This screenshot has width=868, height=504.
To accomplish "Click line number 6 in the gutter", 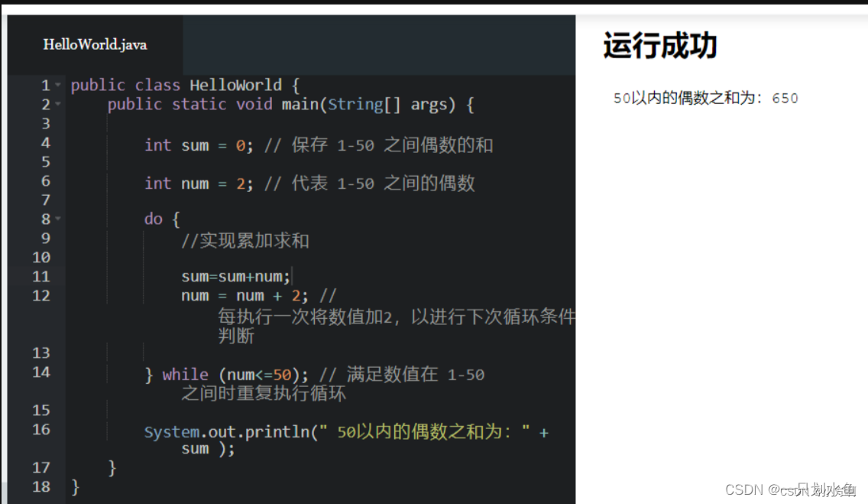I will 45,181.
